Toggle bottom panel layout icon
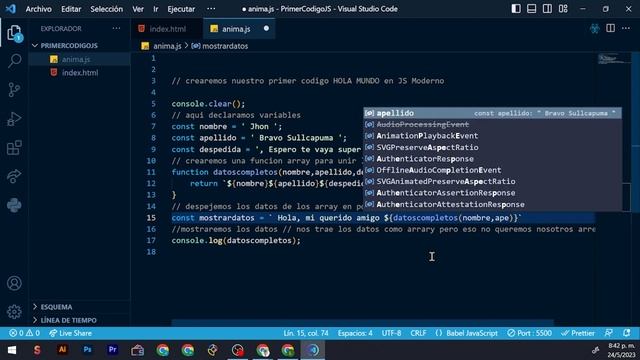The height and width of the screenshot is (360, 640). coord(531,9)
